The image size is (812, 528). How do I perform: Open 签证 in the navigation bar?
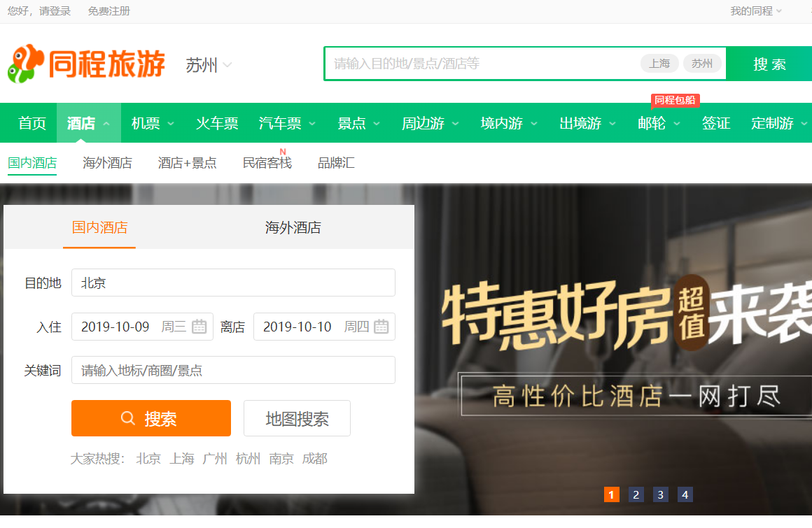(x=716, y=123)
